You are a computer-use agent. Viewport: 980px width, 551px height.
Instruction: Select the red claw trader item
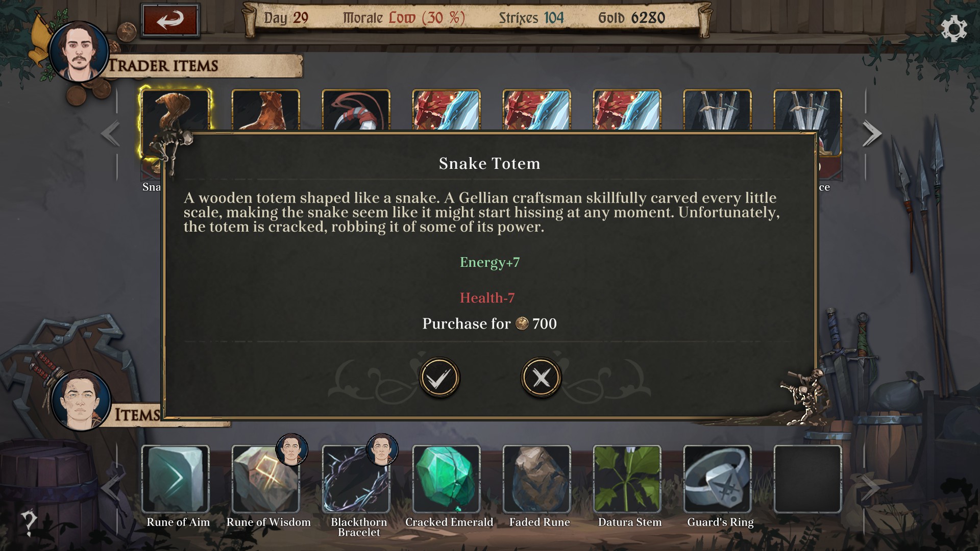[x=356, y=110]
